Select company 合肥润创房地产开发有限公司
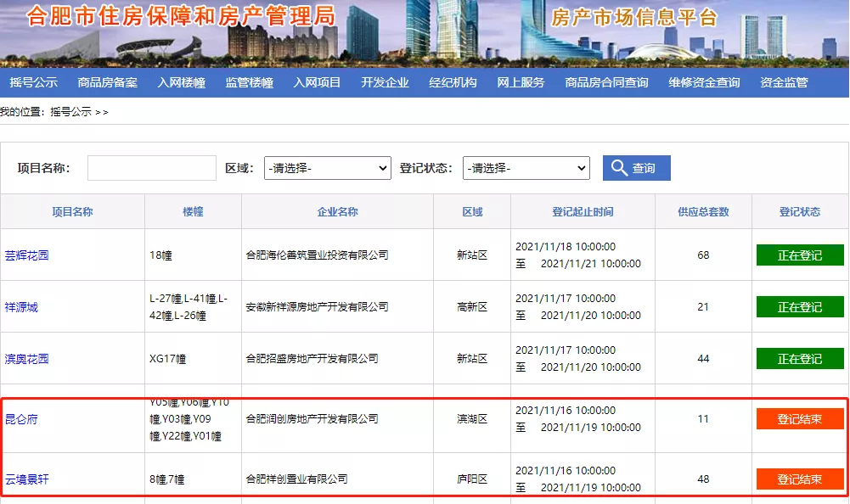This screenshot has height=504, width=850. coord(312,418)
